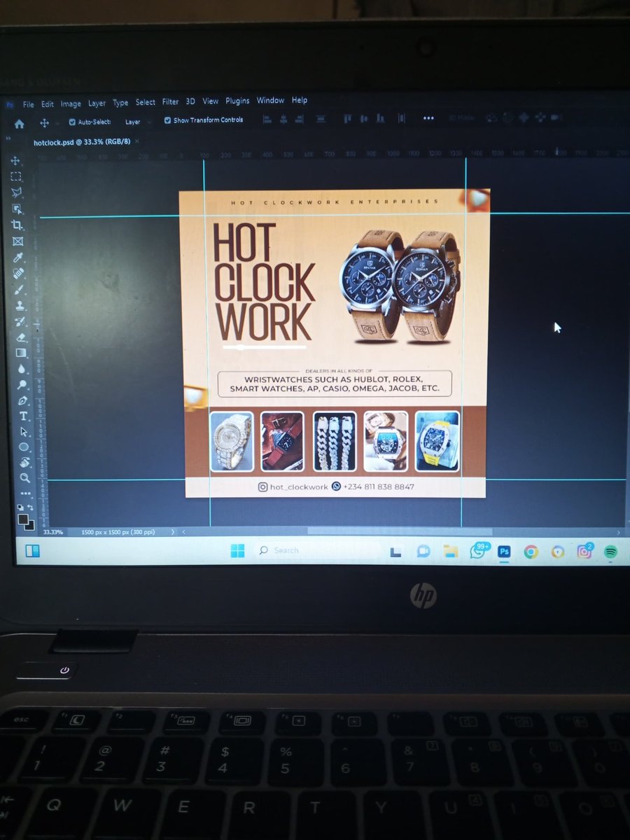Click the align bottom edges icon

coord(380,119)
